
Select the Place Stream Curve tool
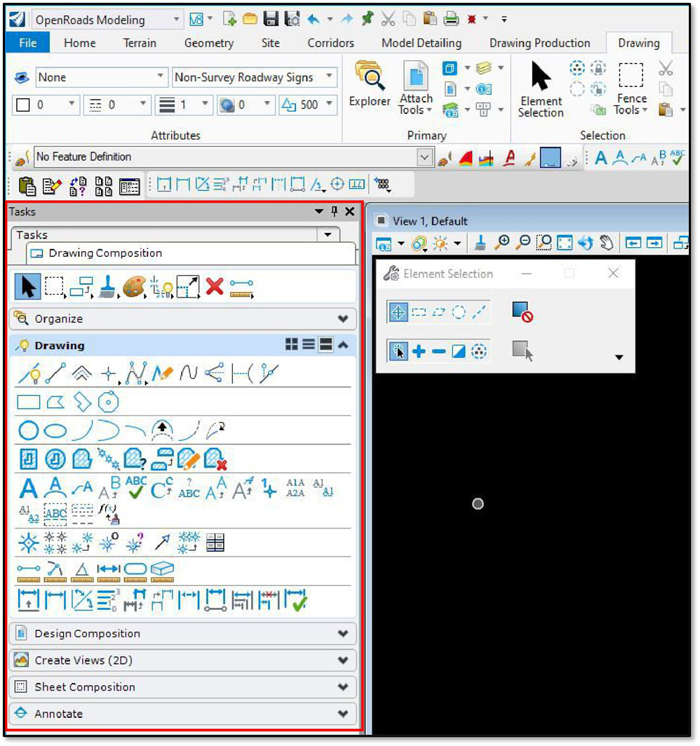pos(188,373)
